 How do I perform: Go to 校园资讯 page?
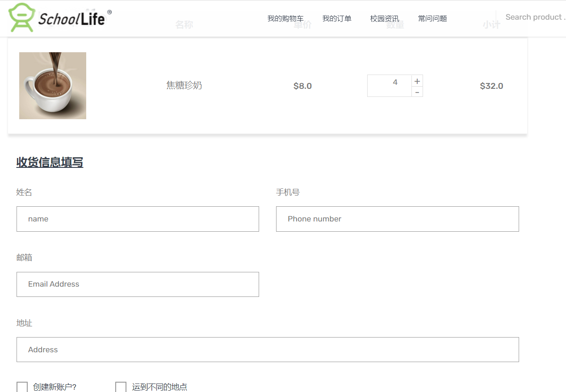385,18
